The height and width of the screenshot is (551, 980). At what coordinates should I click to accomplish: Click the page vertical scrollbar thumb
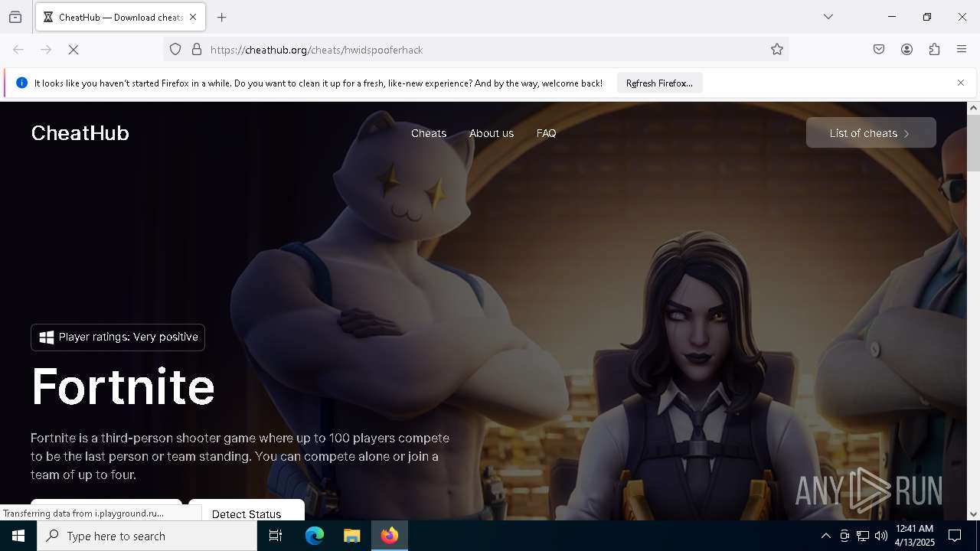[x=974, y=143]
